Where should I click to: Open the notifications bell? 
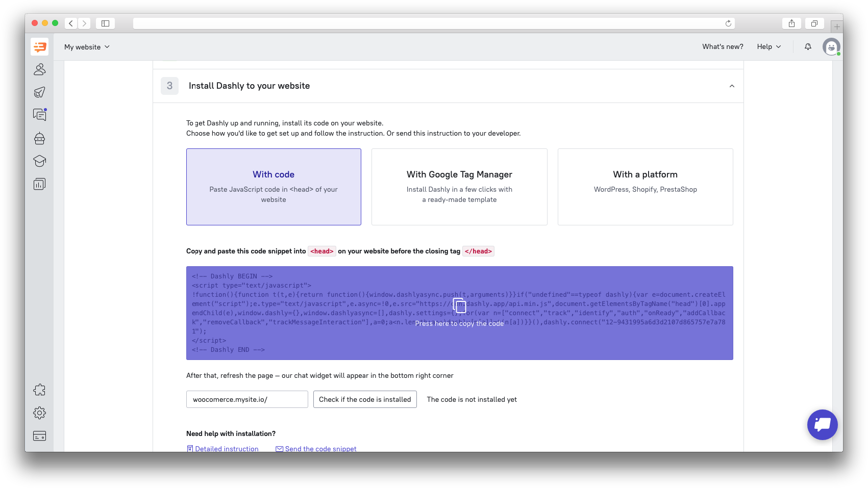[808, 46]
